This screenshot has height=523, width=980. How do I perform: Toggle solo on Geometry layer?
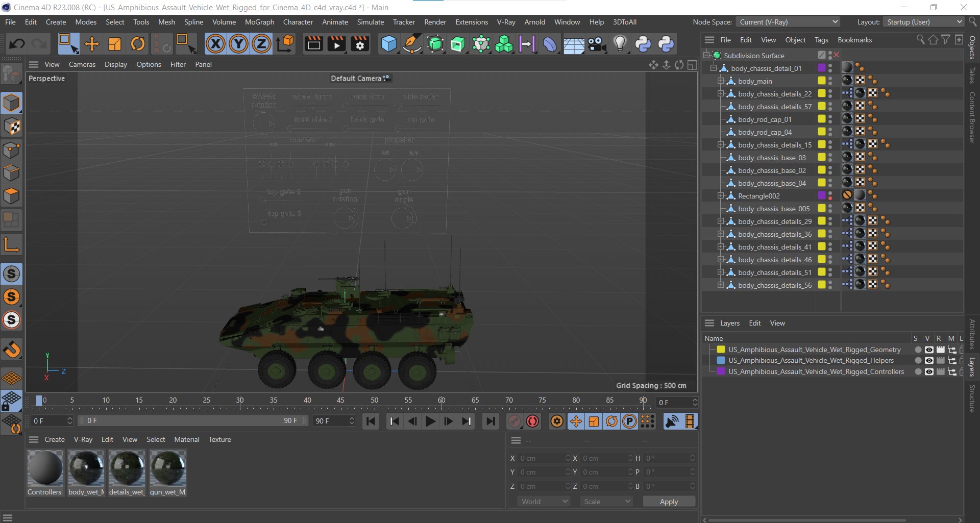coord(918,350)
